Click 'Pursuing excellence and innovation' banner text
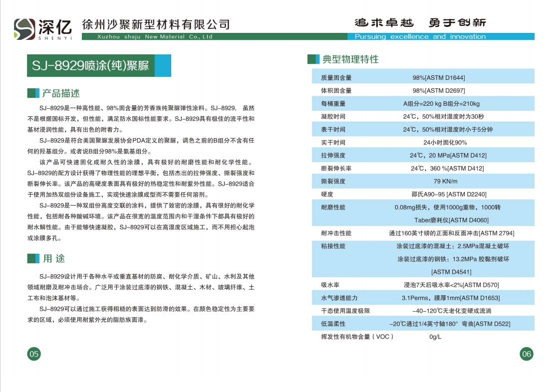This screenshot has width=559, height=392. 420,37
